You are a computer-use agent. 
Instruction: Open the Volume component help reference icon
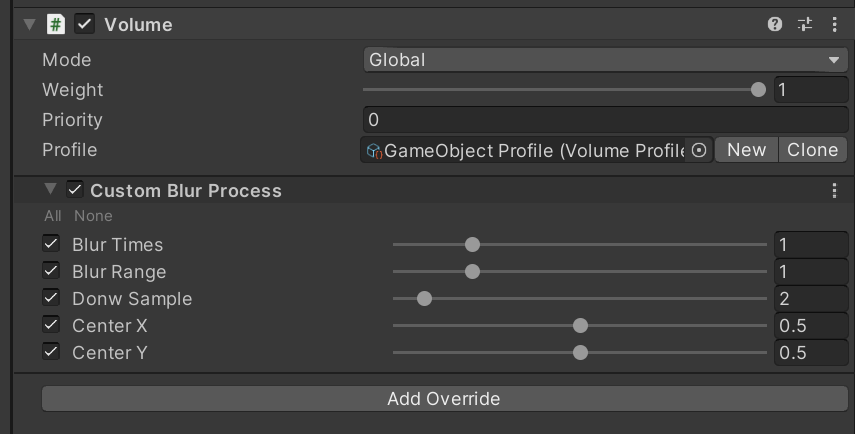775,24
